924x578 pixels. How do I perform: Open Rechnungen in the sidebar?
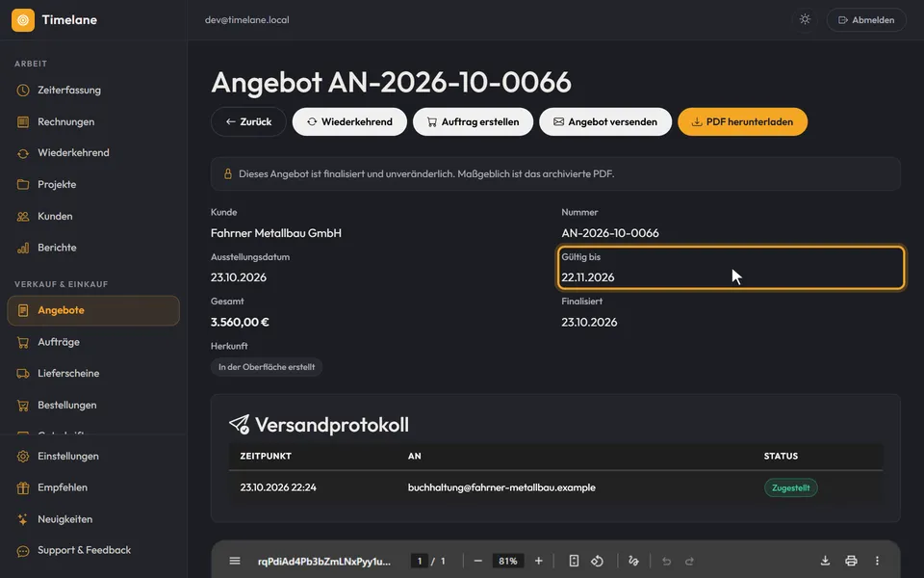pos(93,122)
